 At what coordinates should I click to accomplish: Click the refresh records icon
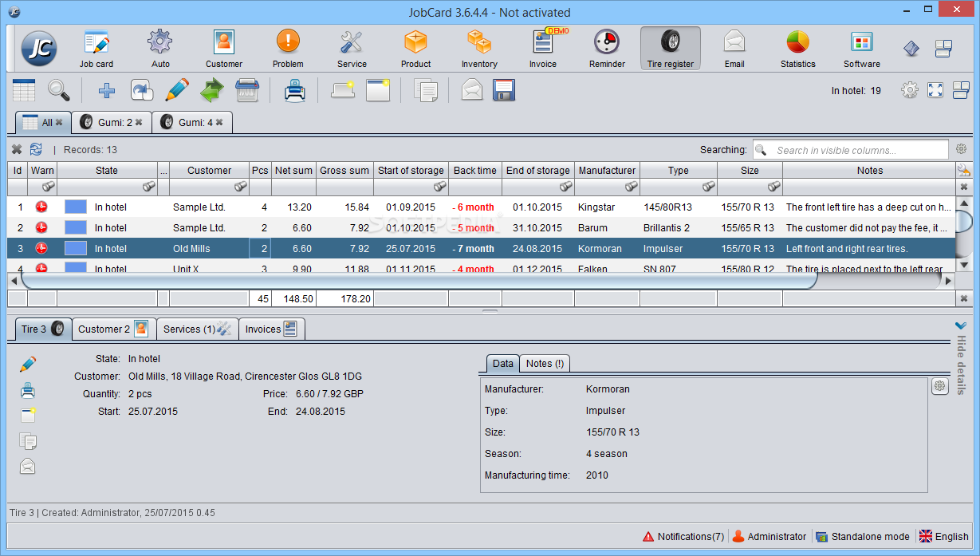click(36, 149)
